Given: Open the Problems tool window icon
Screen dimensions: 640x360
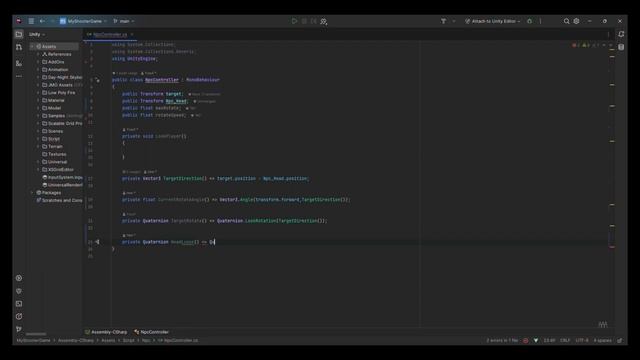Looking at the screenshot, I should click(19, 278).
